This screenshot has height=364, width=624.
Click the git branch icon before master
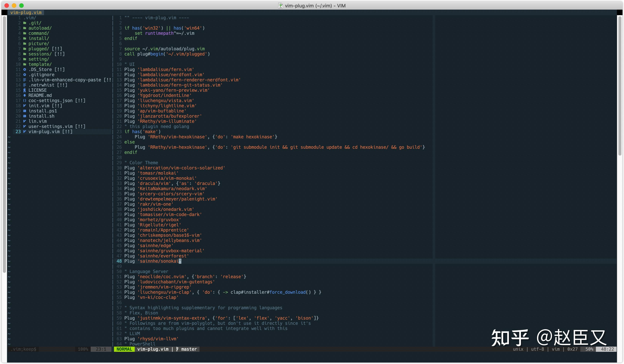point(177,349)
